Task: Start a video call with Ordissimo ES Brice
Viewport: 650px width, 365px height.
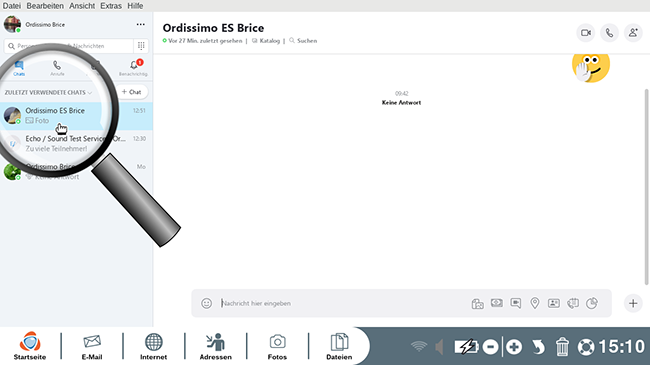Action: (x=586, y=33)
